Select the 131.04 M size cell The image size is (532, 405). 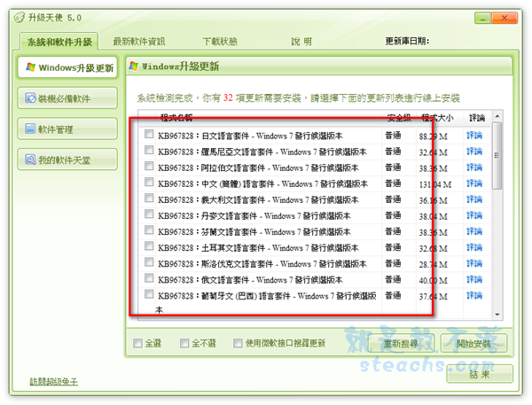click(435, 184)
